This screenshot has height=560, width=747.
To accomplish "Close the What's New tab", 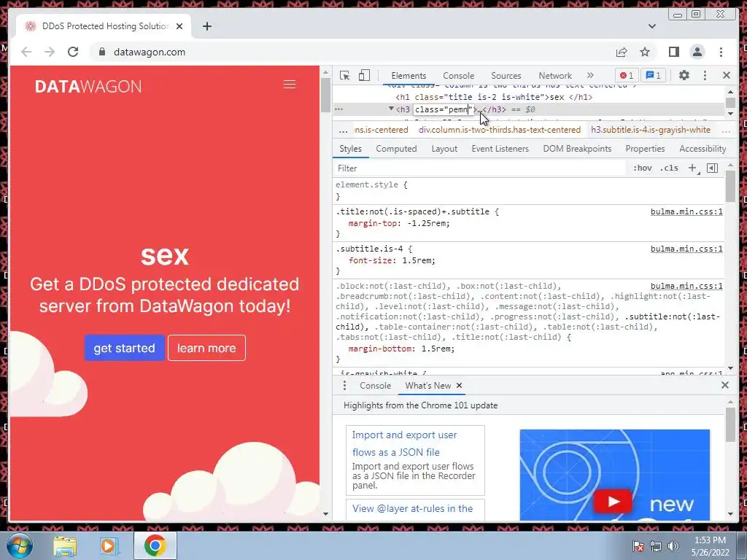I will [460, 385].
